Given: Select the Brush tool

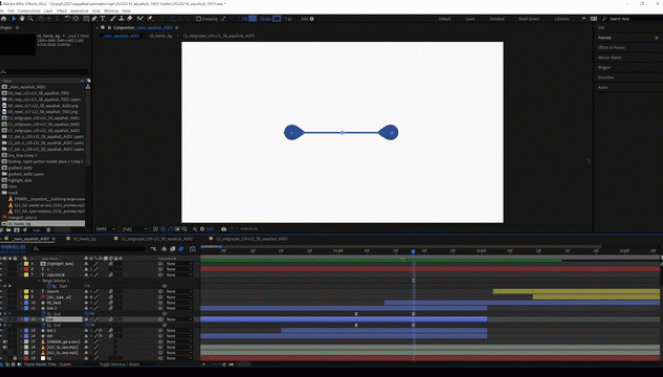Looking at the screenshot, I should pos(113,19).
